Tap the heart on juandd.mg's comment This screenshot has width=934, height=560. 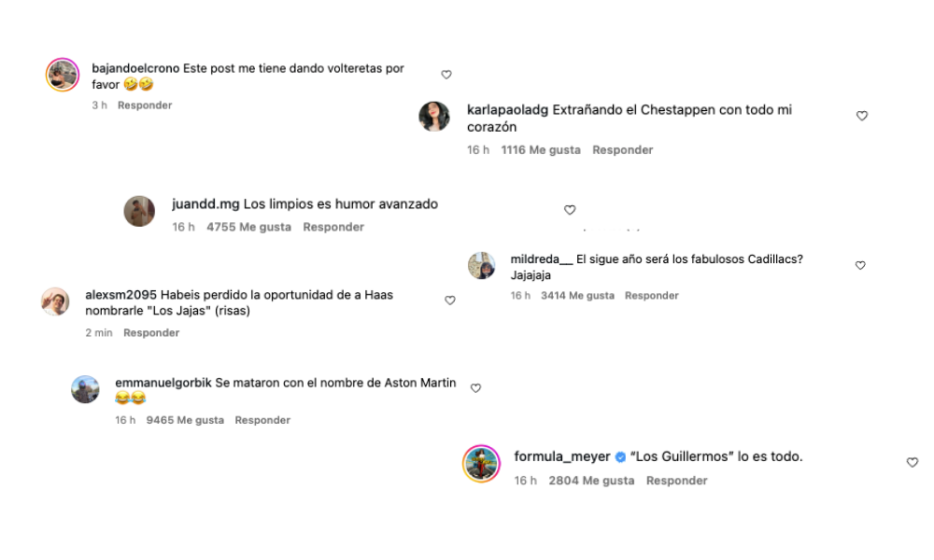click(x=570, y=210)
